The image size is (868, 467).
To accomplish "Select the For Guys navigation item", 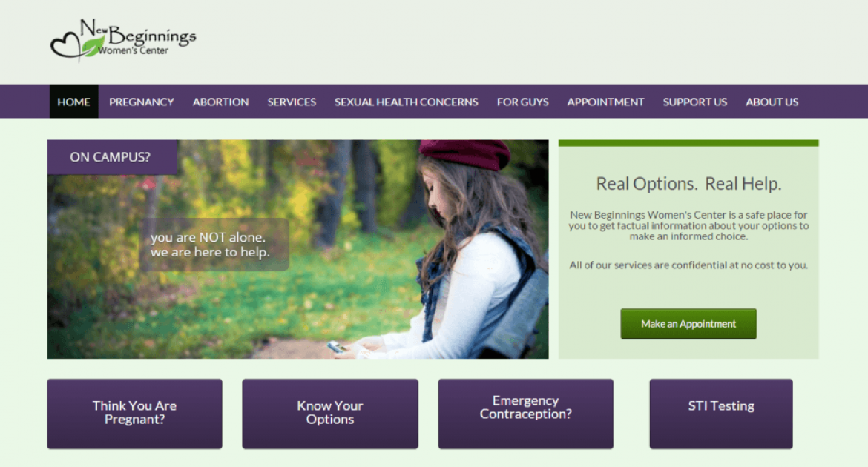I will point(522,102).
